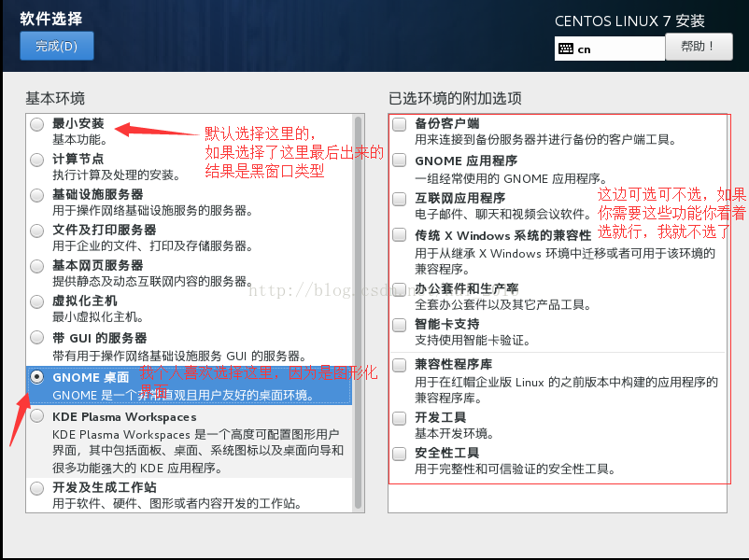
Task: Click the CENTOS LINUX 7 安装 title
Action: pos(629,21)
